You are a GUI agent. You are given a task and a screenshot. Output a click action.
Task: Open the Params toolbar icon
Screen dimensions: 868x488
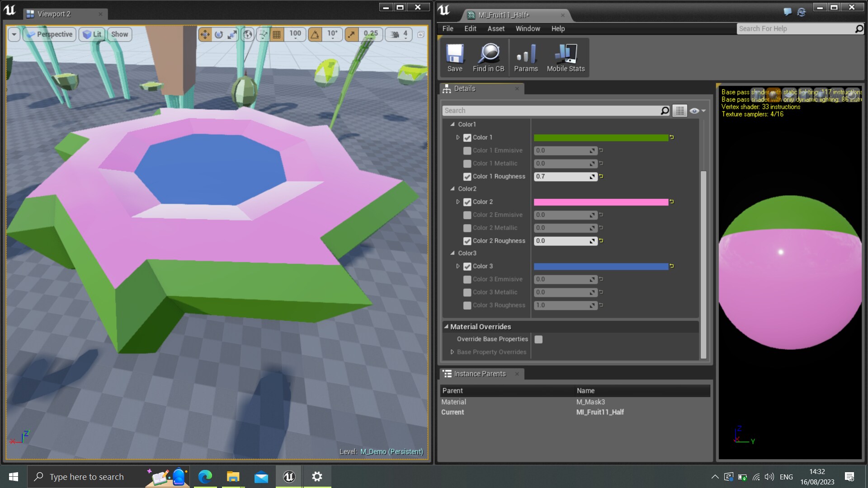coord(526,56)
